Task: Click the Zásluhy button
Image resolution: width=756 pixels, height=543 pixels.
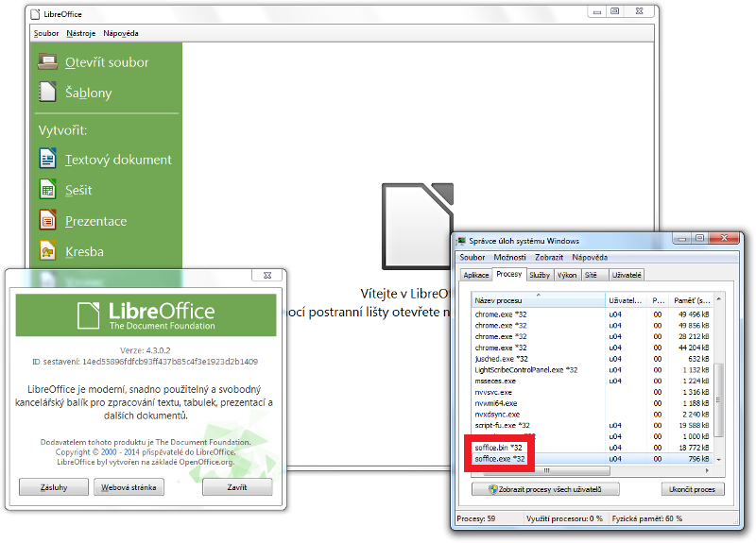Action: click(54, 487)
